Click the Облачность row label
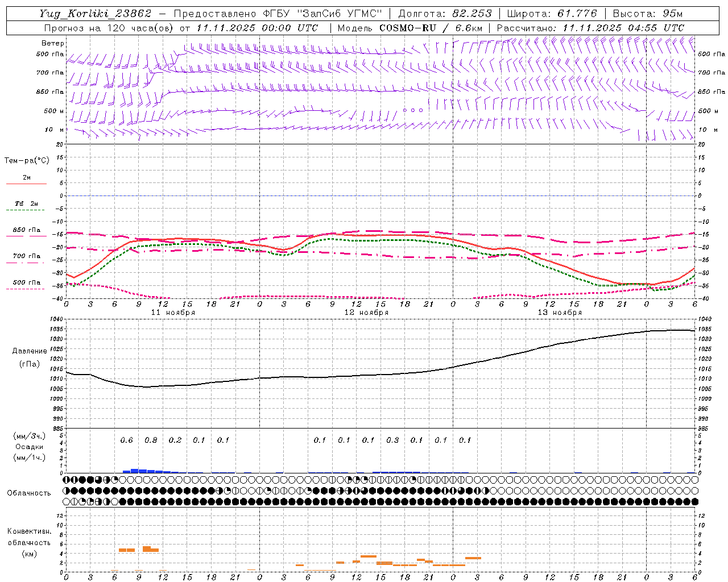 [28, 493]
